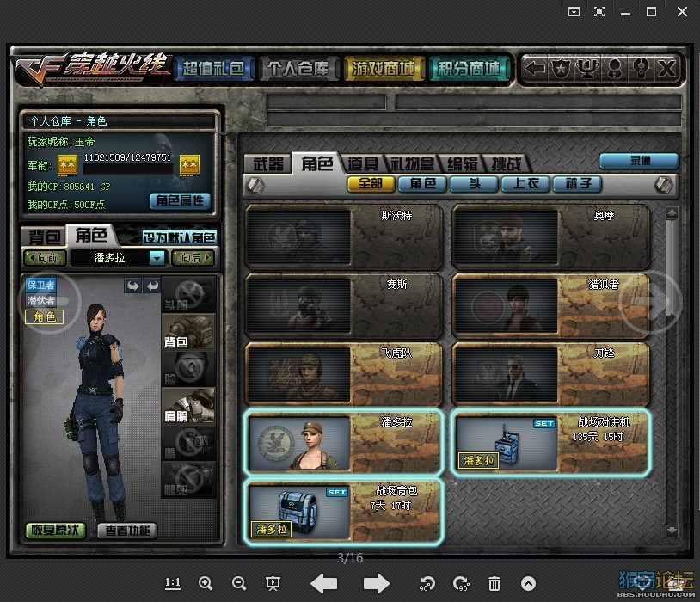Select the 斯沃特 character card
This screenshot has width=700, height=602.
coord(344,236)
